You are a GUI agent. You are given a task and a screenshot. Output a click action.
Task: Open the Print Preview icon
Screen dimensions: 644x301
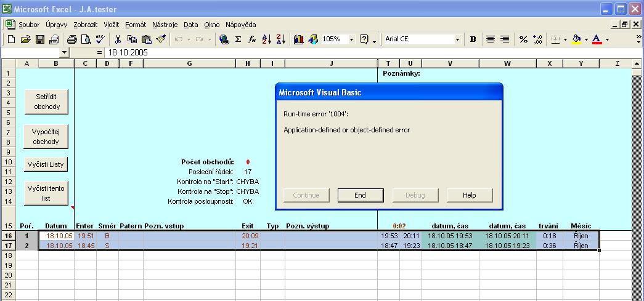[x=86, y=39]
